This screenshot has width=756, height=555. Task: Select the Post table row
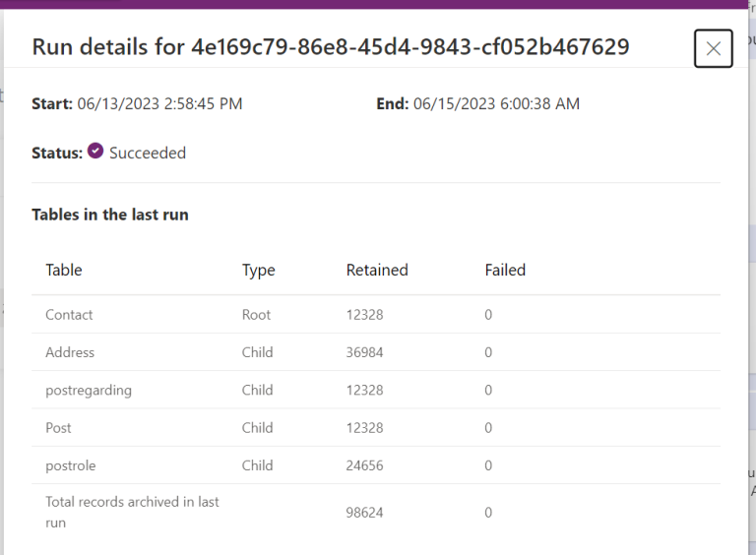[x=58, y=428]
